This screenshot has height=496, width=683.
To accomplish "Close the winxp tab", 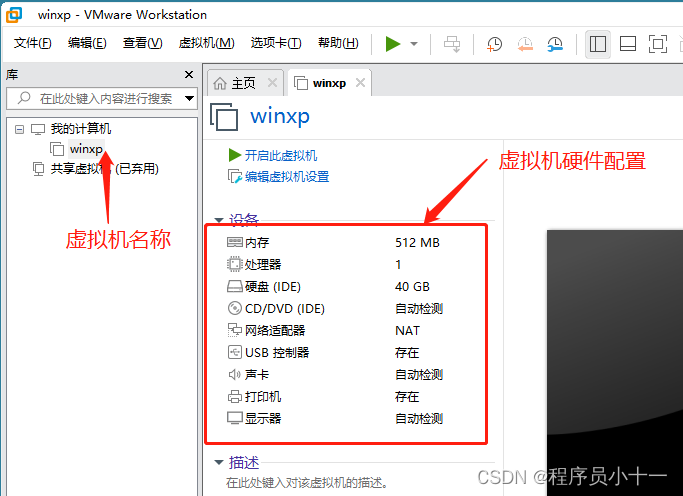I will 360,82.
